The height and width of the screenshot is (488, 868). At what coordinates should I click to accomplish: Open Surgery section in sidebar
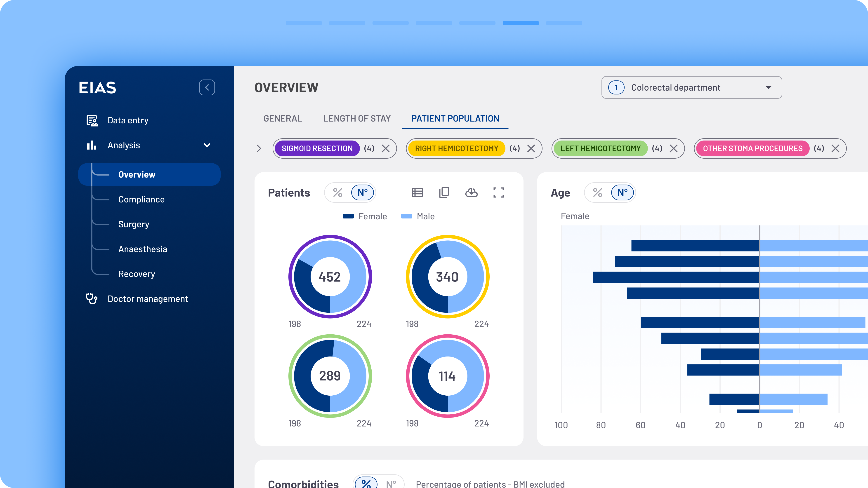pyautogui.click(x=134, y=224)
